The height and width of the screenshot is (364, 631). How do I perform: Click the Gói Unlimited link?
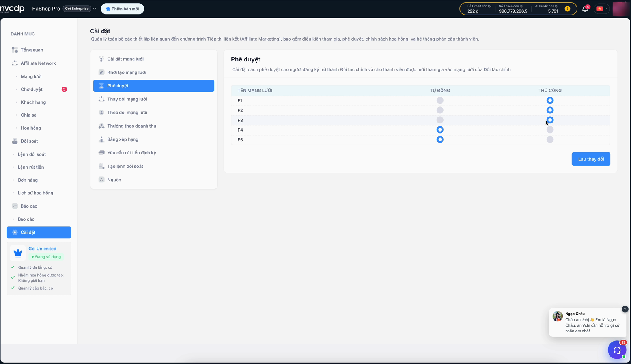click(x=42, y=249)
